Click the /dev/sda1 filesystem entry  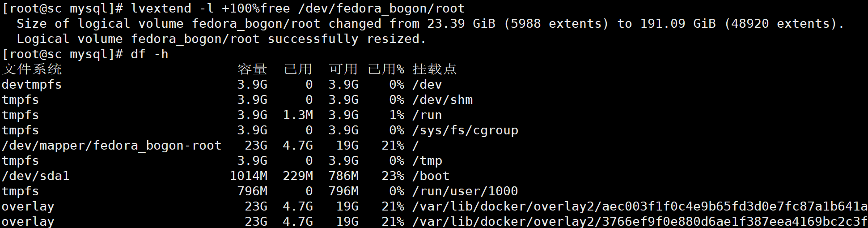coord(36,176)
